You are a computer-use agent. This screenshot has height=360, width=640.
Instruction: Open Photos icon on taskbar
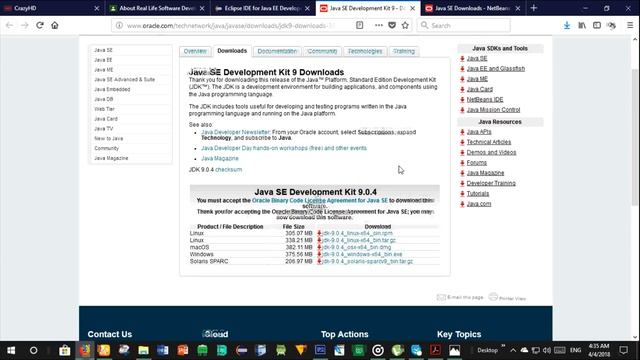click(455, 350)
